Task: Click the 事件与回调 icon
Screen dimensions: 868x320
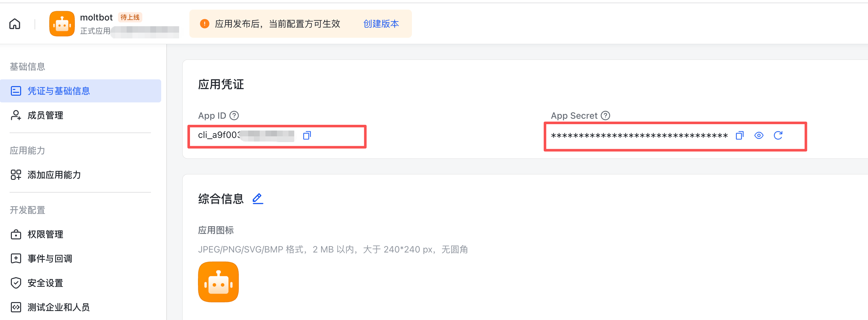Action: (16, 259)
